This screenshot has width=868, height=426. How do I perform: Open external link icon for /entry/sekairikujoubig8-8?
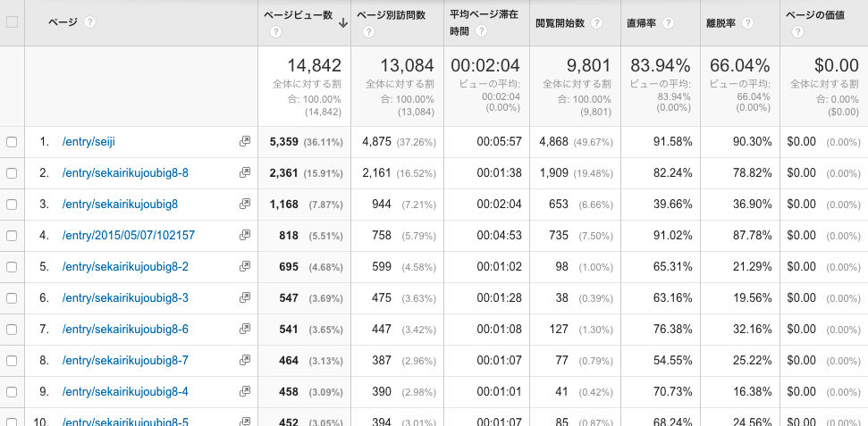coord(245,172)
